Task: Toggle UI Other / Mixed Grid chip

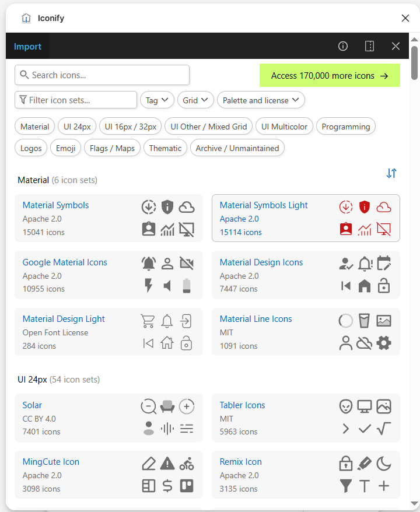Action: (208, 127)
